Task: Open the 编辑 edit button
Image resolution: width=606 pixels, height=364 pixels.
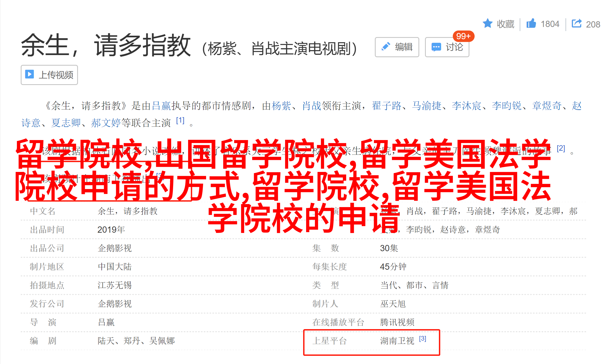Action: click(397, 47)
